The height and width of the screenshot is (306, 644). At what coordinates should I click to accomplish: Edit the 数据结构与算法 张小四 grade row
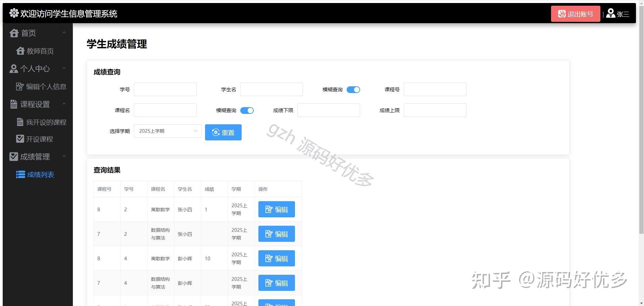(277, 234)
